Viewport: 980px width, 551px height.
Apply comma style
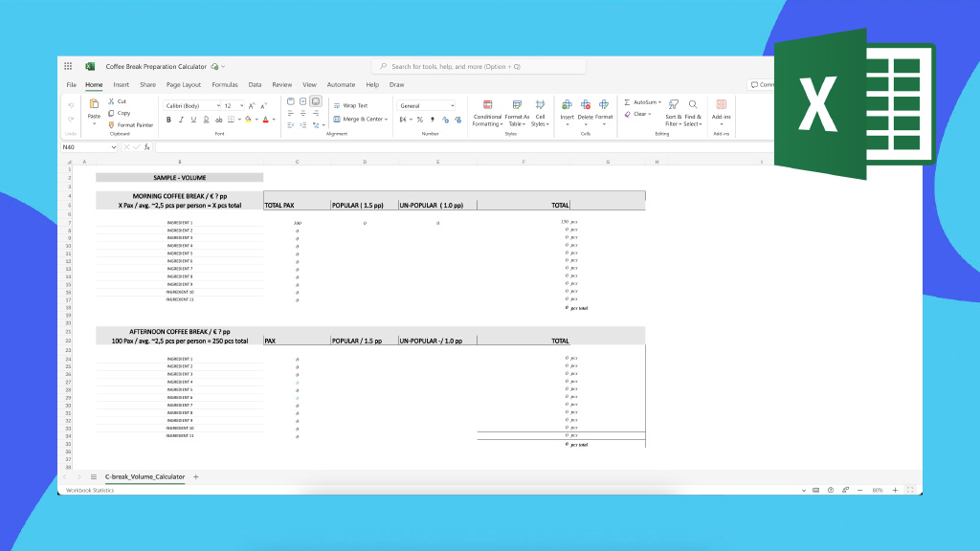tap(433, 120)
